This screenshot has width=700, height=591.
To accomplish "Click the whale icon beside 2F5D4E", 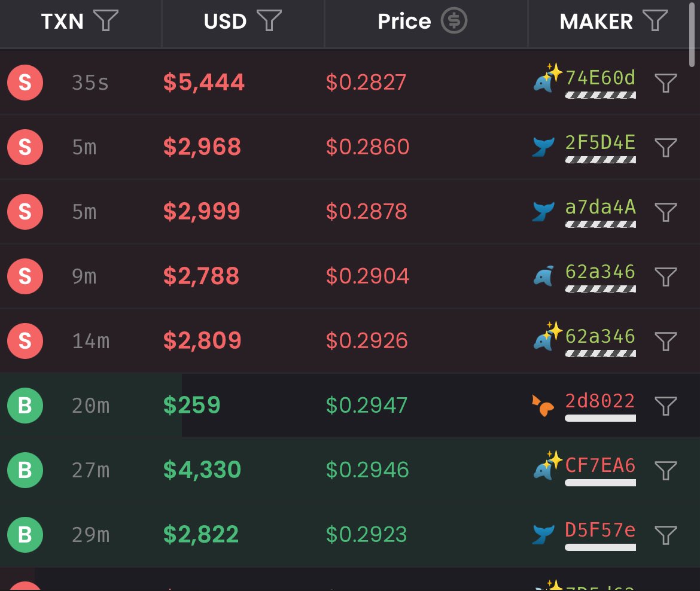I will tap(543, 147).
